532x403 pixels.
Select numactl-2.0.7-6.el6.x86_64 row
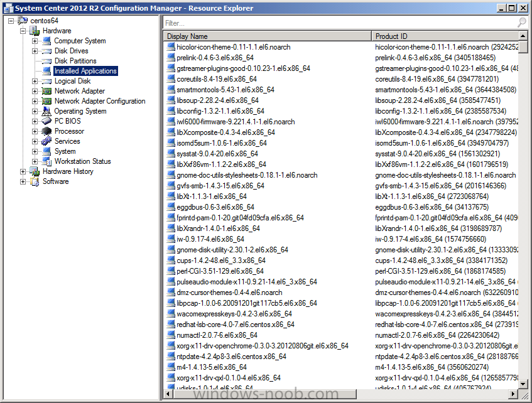(x=217, y=335)
